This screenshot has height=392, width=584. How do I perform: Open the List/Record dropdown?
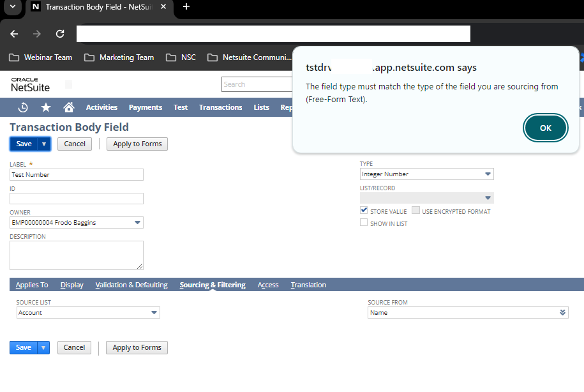[427, 198]
